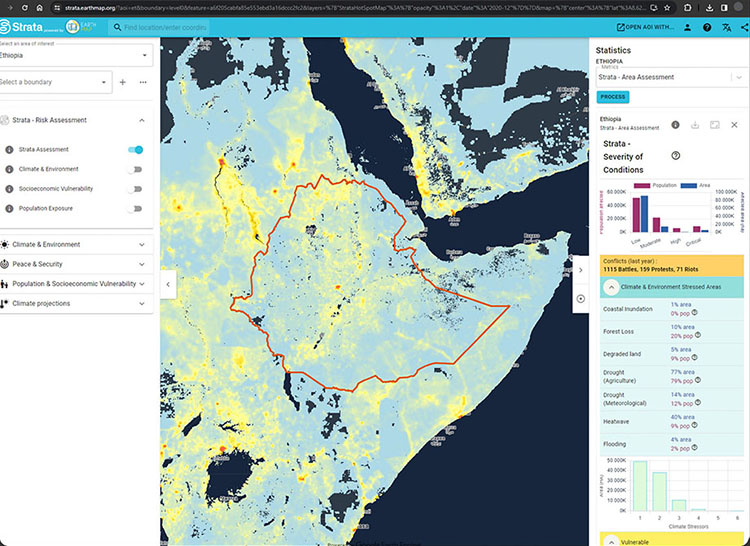Toggle Area series in chart legend

coord(695,185)
